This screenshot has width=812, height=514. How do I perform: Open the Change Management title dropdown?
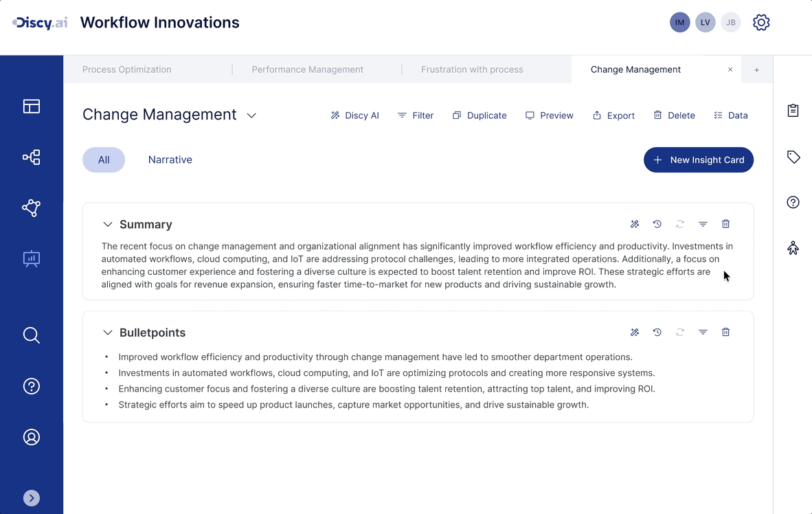[x=251, y=115]
